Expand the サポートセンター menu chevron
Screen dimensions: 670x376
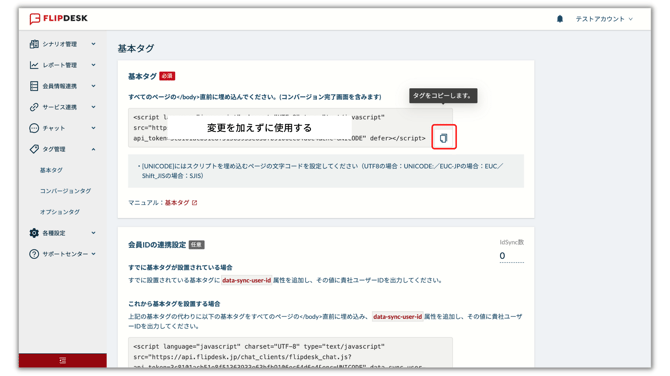click(93, 254)
